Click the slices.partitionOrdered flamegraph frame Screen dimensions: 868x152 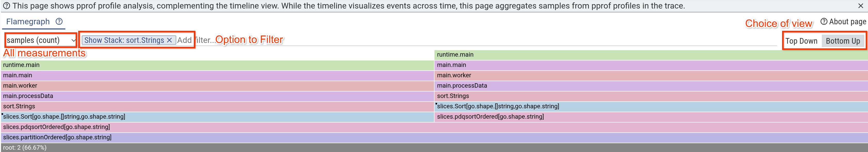[x=434, y=137]
